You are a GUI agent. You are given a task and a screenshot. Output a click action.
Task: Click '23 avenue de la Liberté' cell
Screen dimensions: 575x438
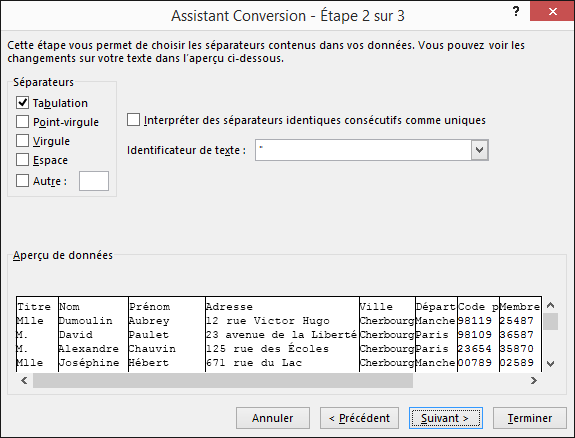point(281,335)
